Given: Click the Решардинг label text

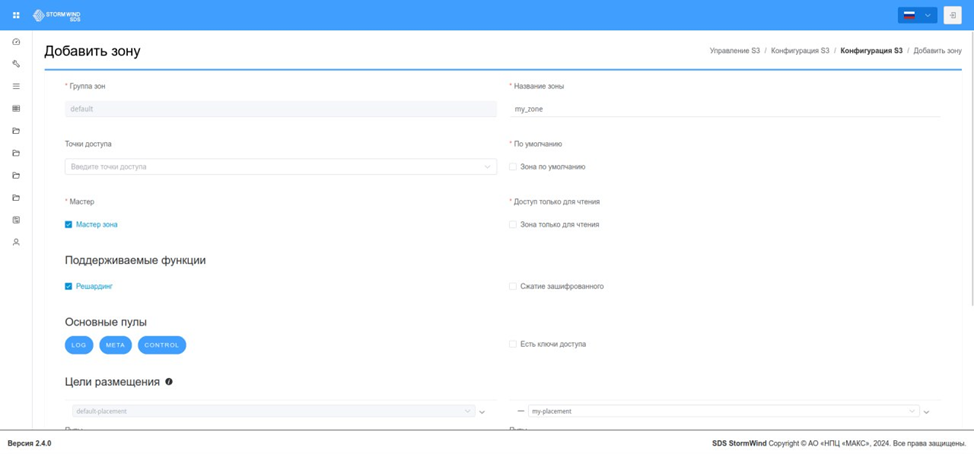Looking at the screenshot, I should tap(94, 286).
